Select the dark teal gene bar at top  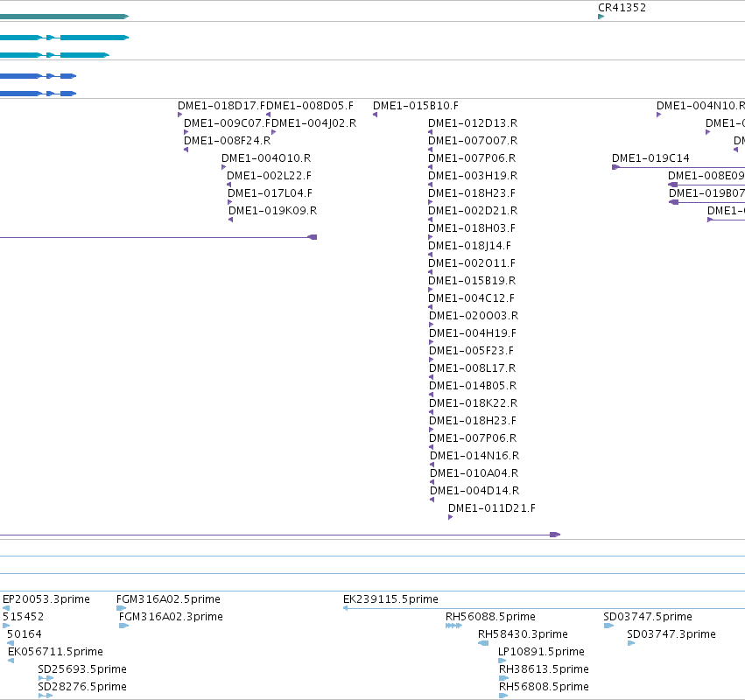tap(64, 17)
